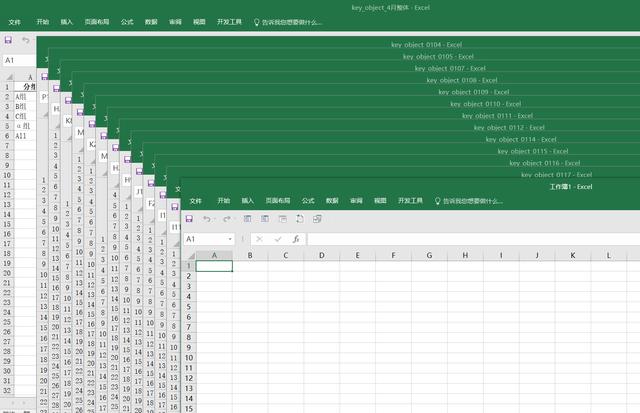Click the Select All corner of the 工作簿1 grid

(188, 255)
